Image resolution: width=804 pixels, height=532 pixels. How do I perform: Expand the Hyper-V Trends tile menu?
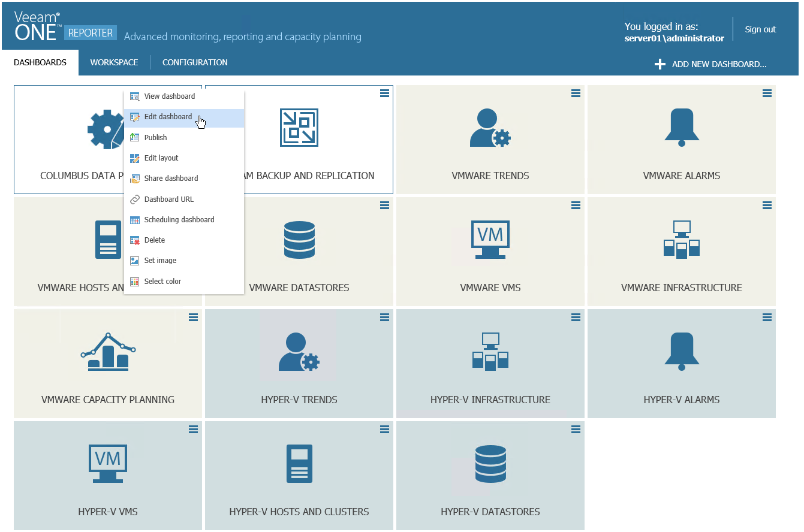(385, 317)
